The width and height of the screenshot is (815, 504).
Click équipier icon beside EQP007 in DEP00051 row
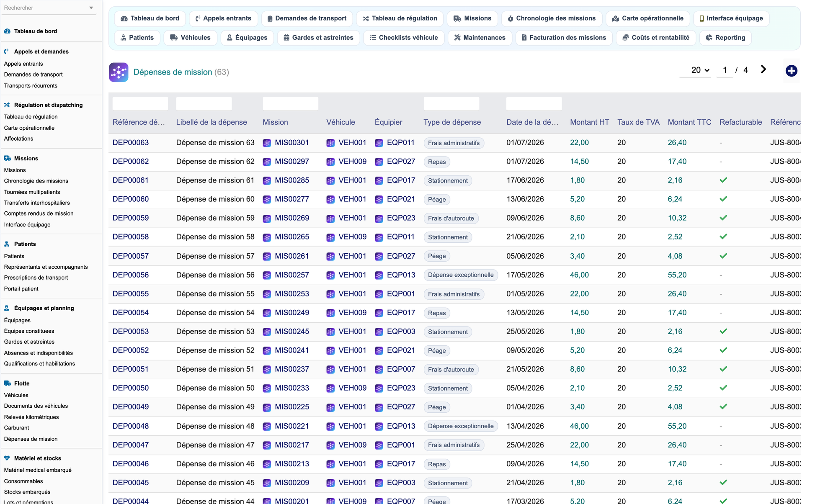pyautogui.click(x=379, y=369)
